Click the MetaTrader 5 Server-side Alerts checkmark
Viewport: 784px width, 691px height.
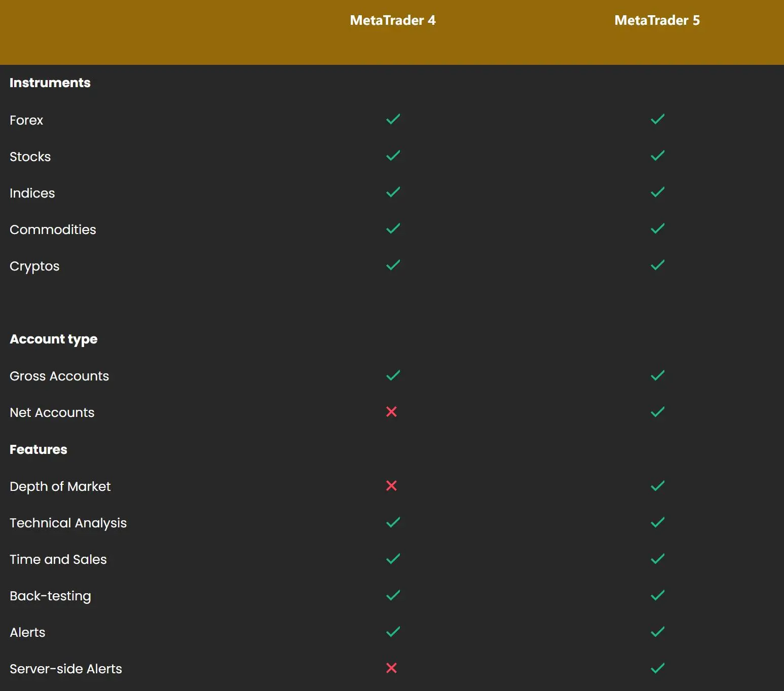pos(658,668)
